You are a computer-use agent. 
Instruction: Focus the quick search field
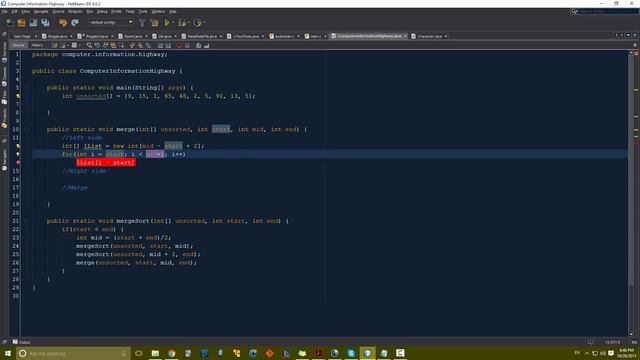point(608,11)
